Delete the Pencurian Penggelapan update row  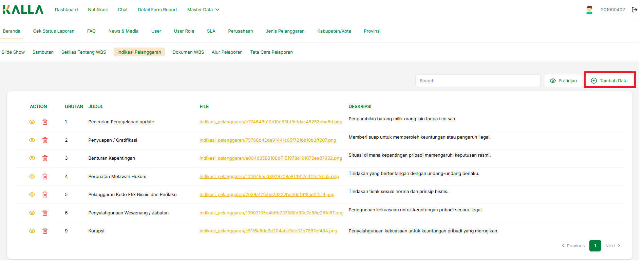click(x=45, y=122)
